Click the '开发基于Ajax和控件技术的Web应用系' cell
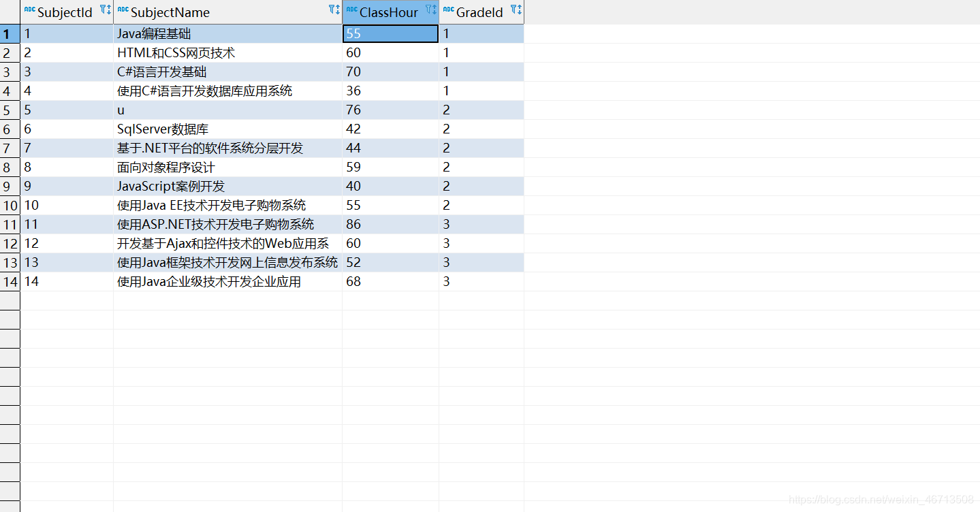 tap(227, 243)
